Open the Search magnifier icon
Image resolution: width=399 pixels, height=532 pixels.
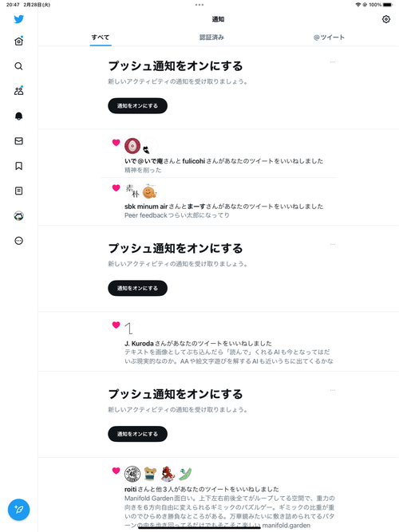pyautogui.click(x=19, y=66)
